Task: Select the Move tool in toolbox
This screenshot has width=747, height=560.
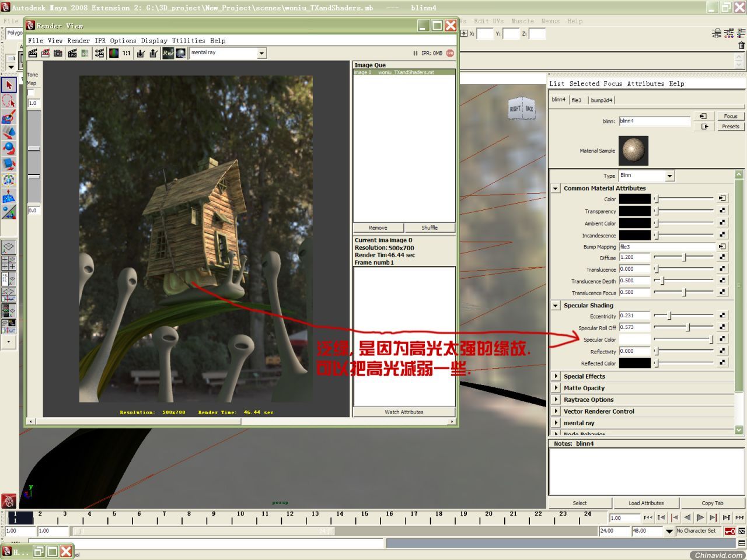Action: pyautogui.click(x=9, y=133)
